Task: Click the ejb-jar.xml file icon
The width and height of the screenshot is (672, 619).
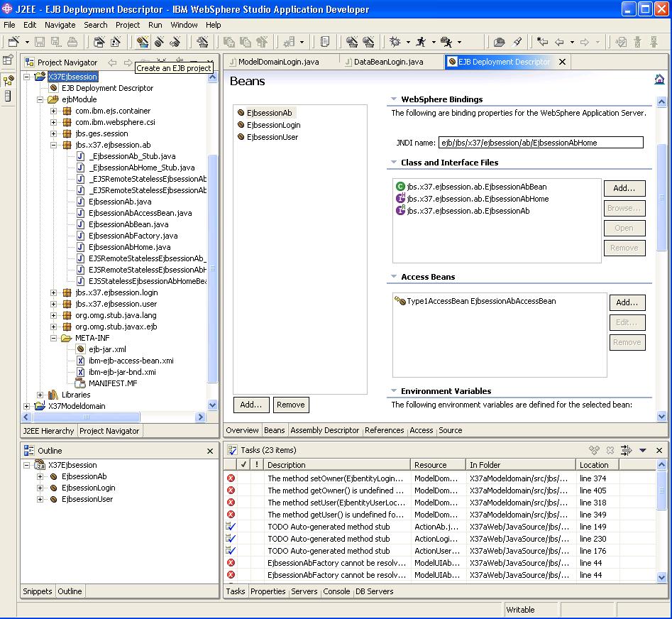Action: 81,349
